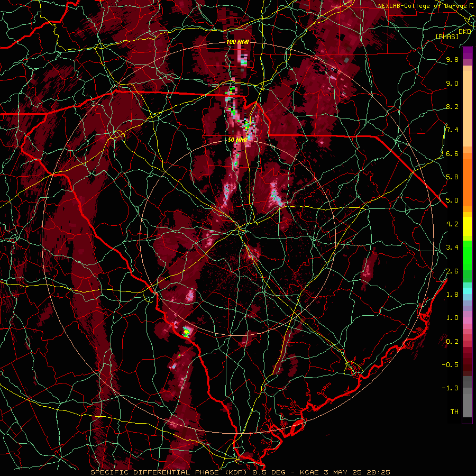The width and height of the screenshot is (476, 476).
Task: Click the 6.6 value on color scale
Action: click(x=452, y=154)
